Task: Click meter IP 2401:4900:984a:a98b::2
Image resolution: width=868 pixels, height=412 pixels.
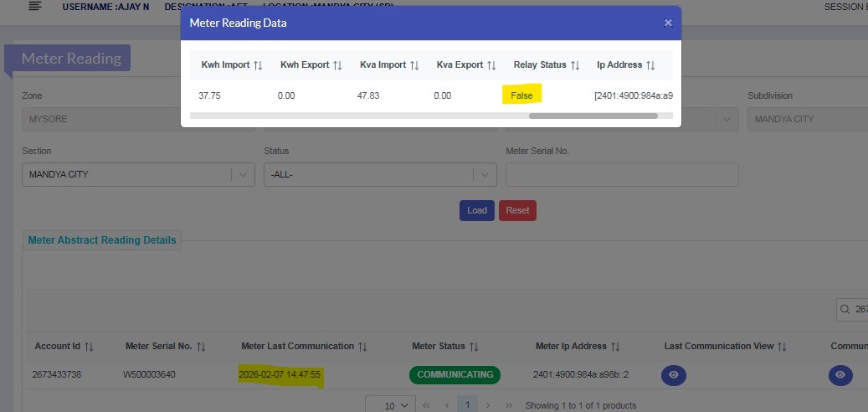Action: (x=581, y=374)
